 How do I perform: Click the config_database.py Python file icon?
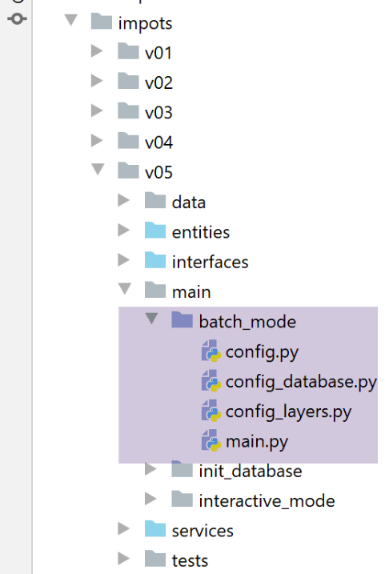pyautogui.click(x=211, y=381)
